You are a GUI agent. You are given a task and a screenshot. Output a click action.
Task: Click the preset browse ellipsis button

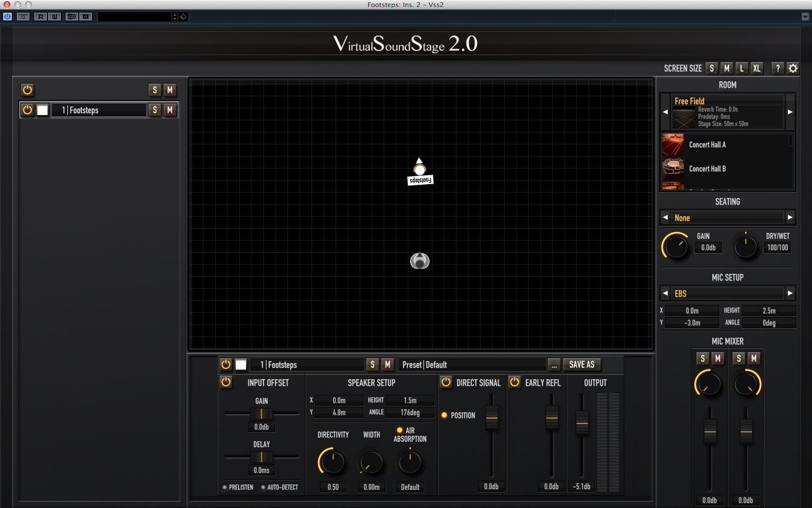(554, 365)
